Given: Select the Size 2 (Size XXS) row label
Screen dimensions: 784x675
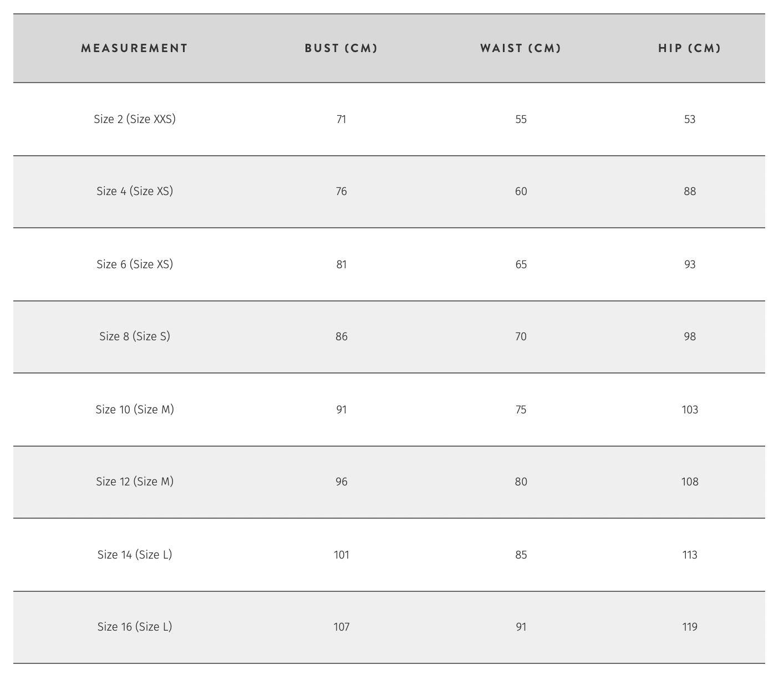Looking at the screenshot, I should pos(135,119).
